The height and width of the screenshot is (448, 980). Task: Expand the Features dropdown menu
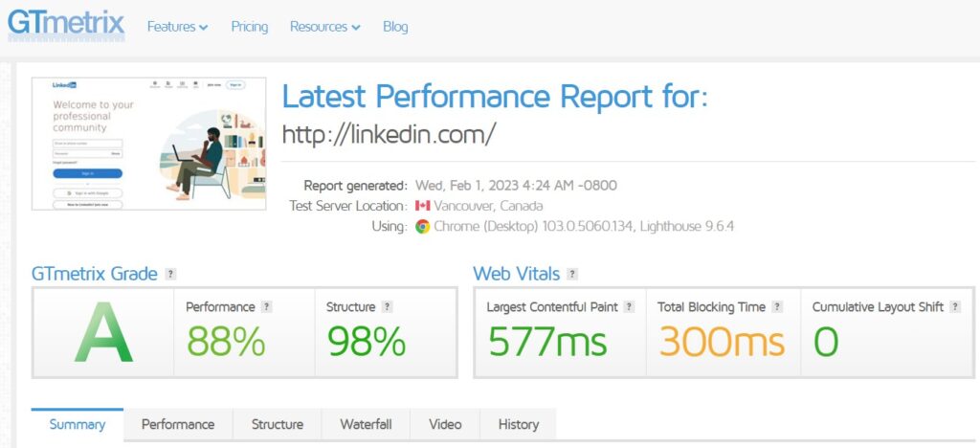coord(177,27)
